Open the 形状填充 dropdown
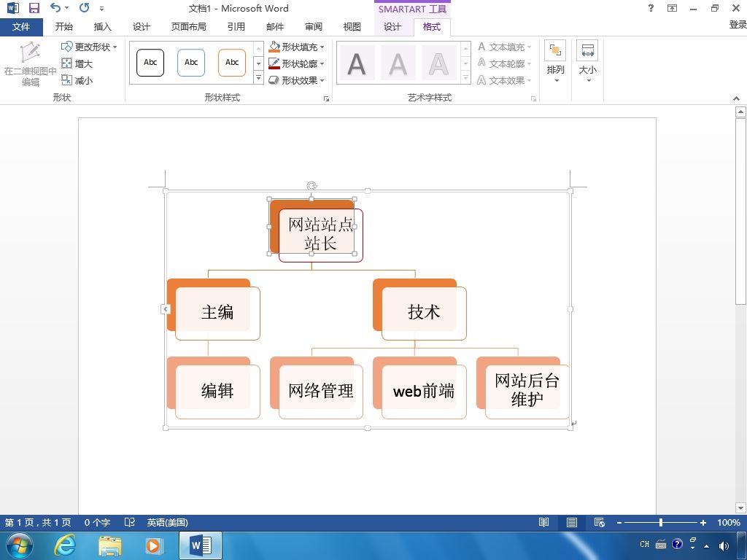Screen dimensions: 747x560 [296, 47]
